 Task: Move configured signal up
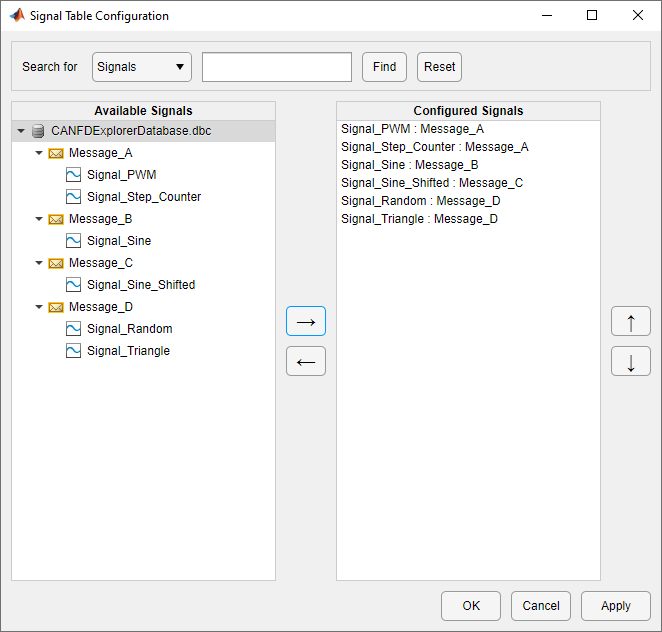pyautogui.click(x=631, y=321)
